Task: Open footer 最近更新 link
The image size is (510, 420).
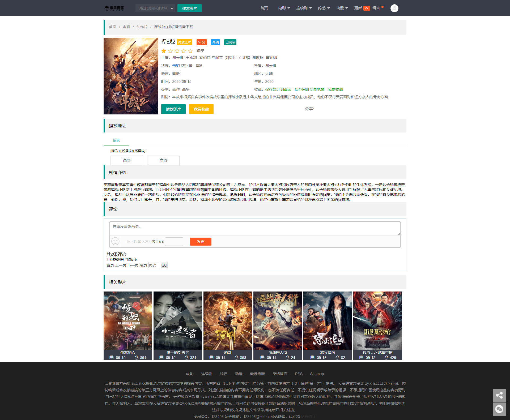Action: click(x=257, y=374)
